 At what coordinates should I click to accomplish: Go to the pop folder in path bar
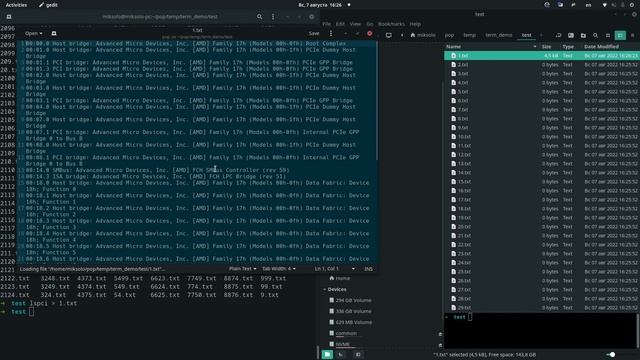point(449,35)
